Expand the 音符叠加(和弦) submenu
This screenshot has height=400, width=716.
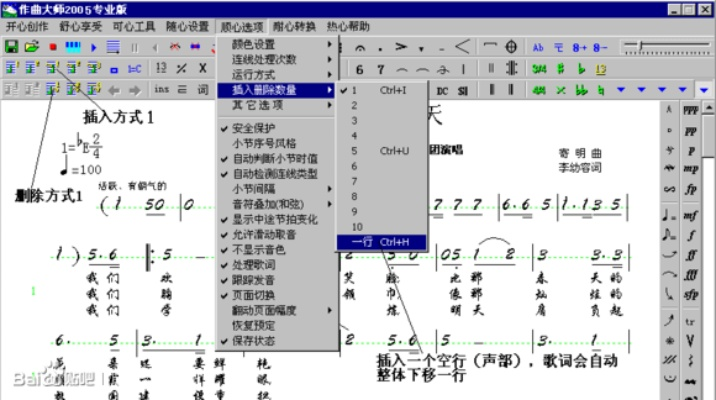click(277, 204)
